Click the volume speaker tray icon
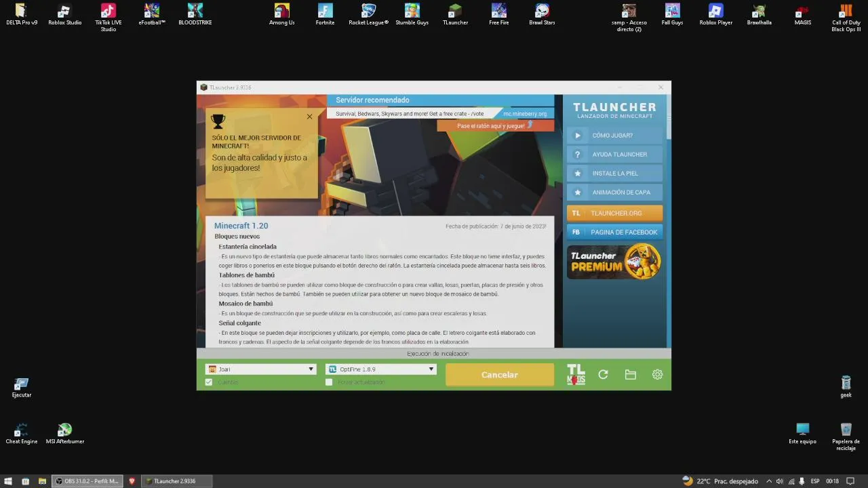Viewport: 868px width, 488px height. [780, 481]
